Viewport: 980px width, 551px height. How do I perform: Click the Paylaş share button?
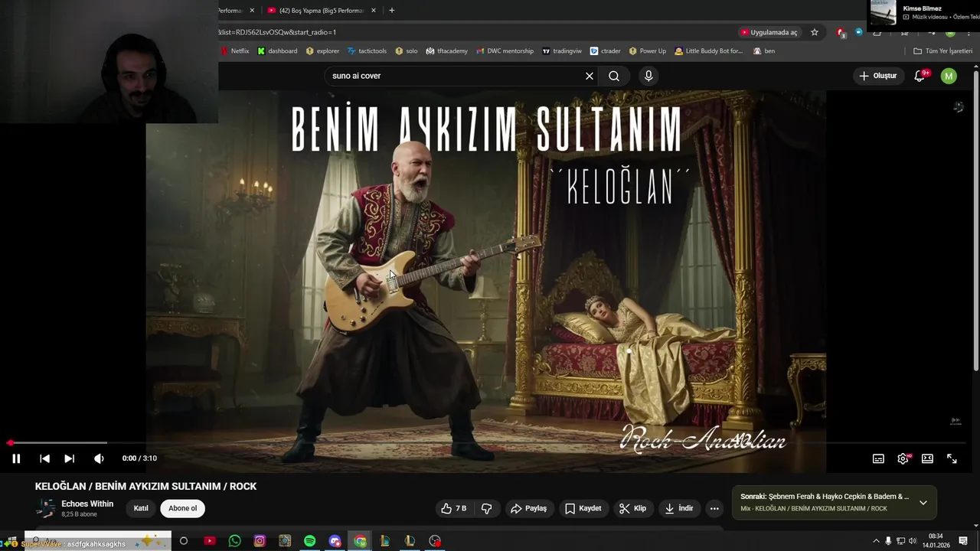[x=528, y=508]
